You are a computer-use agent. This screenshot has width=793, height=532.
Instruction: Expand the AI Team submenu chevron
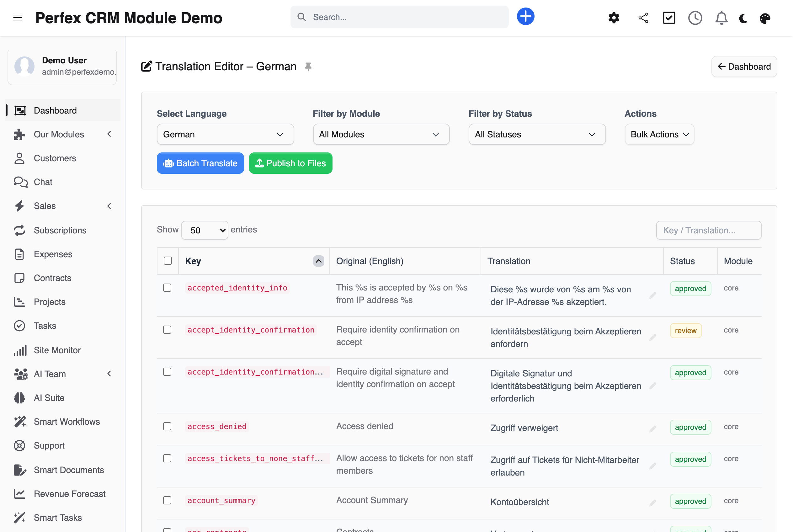(x=109, y=374)
